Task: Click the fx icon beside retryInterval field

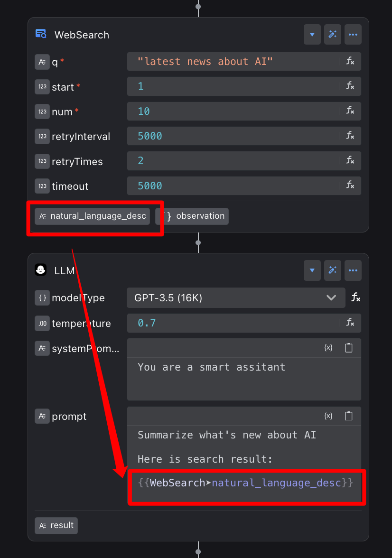Action: 350,136
